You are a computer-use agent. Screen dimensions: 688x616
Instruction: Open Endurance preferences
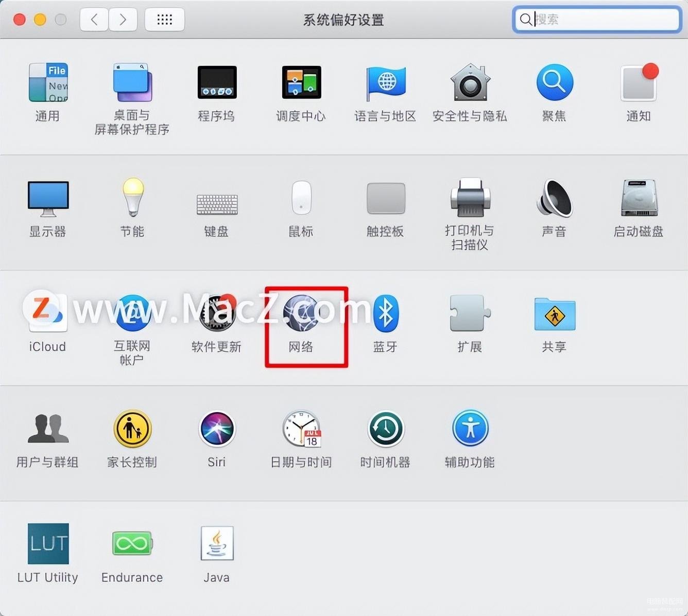coord(132,543)
